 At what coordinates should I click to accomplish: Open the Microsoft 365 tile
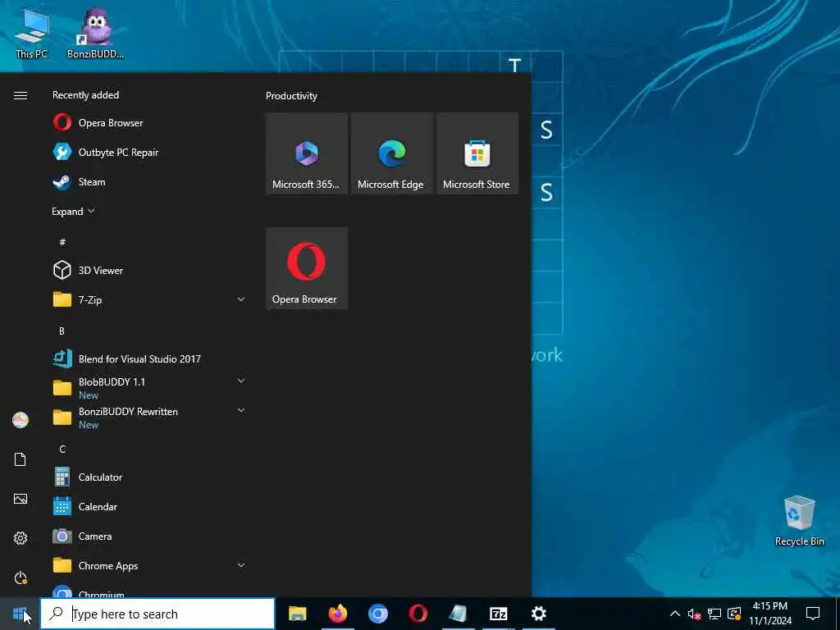pos(307,153)
